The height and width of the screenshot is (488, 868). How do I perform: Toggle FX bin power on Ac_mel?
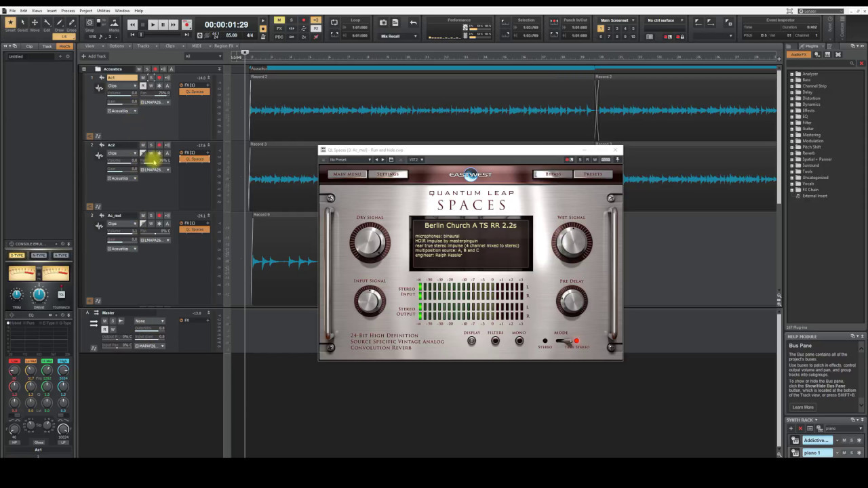coord(182,223)
